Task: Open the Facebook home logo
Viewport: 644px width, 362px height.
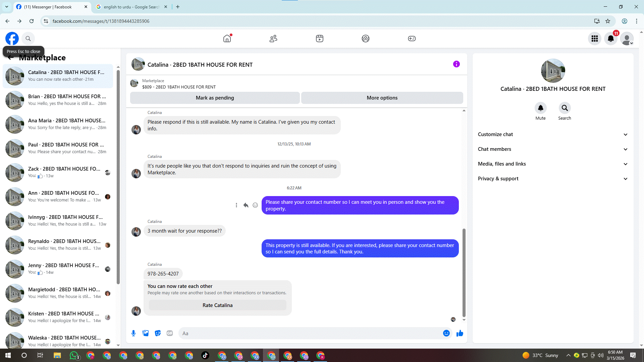Action: 12,39
